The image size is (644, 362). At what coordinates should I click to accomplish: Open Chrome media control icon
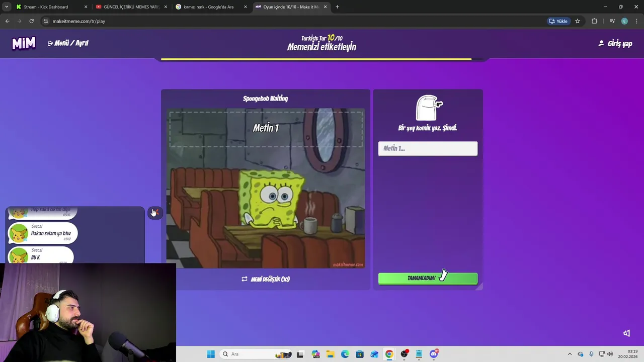[612, 21]
